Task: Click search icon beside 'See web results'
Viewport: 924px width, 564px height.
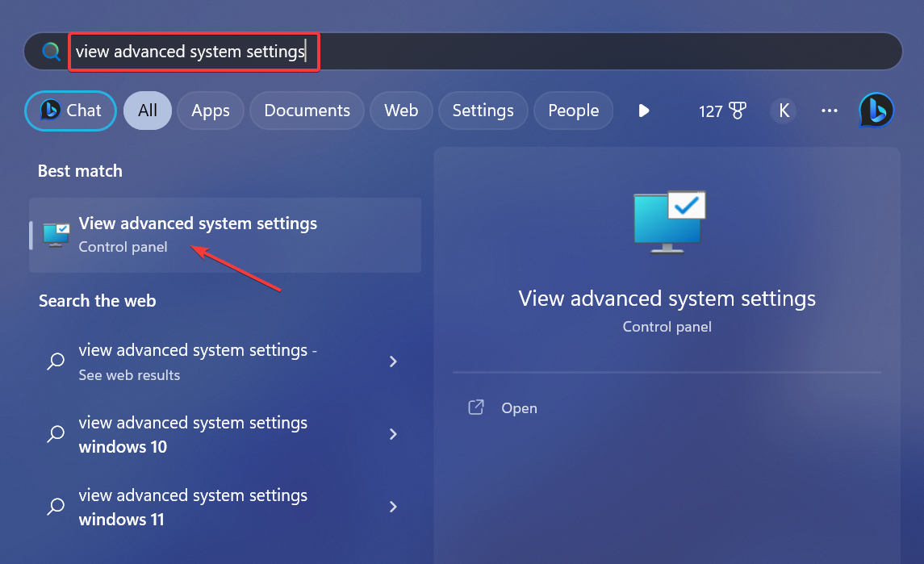Action: 56,361
